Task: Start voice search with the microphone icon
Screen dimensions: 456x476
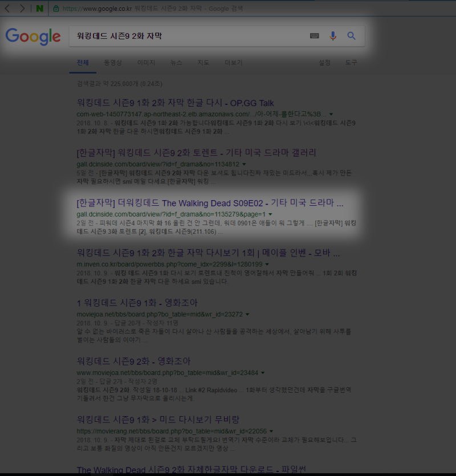Action: point(333,36)
